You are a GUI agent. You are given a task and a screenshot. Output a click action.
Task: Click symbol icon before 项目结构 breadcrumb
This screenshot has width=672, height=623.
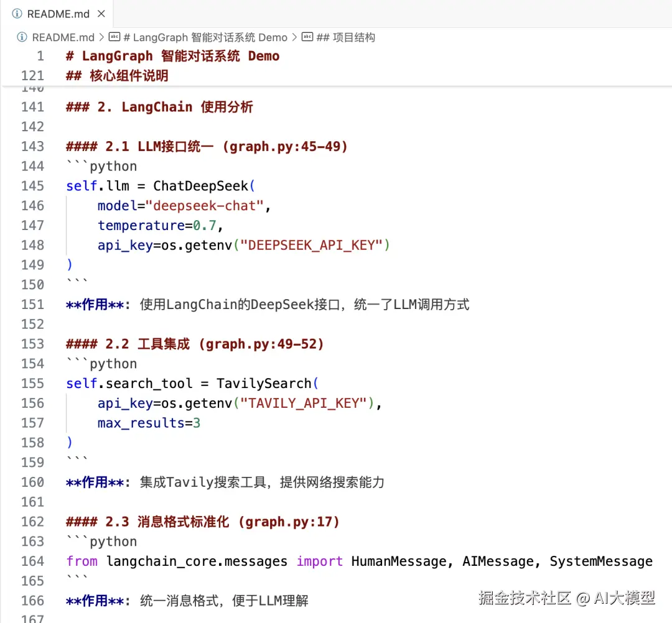coord(307,37)
